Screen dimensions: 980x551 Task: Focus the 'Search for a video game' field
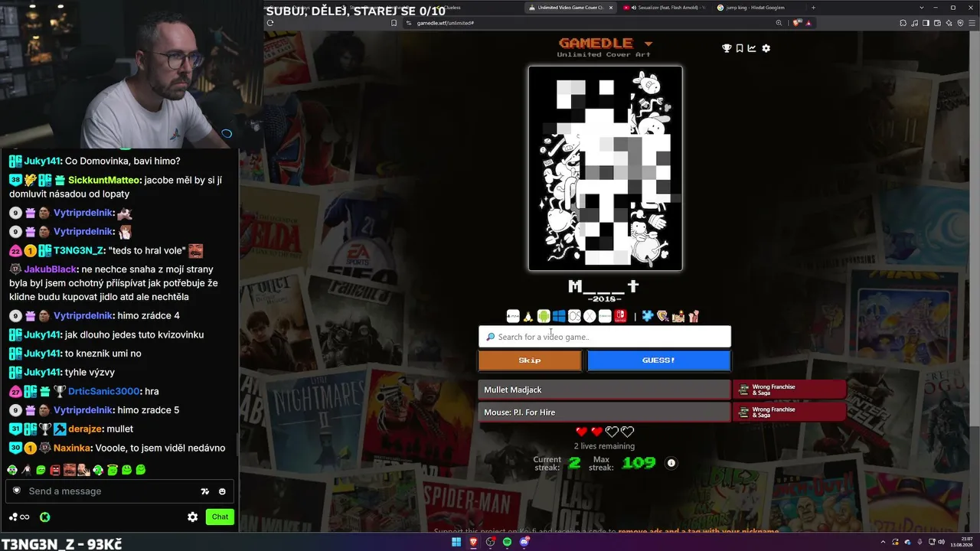605,337
